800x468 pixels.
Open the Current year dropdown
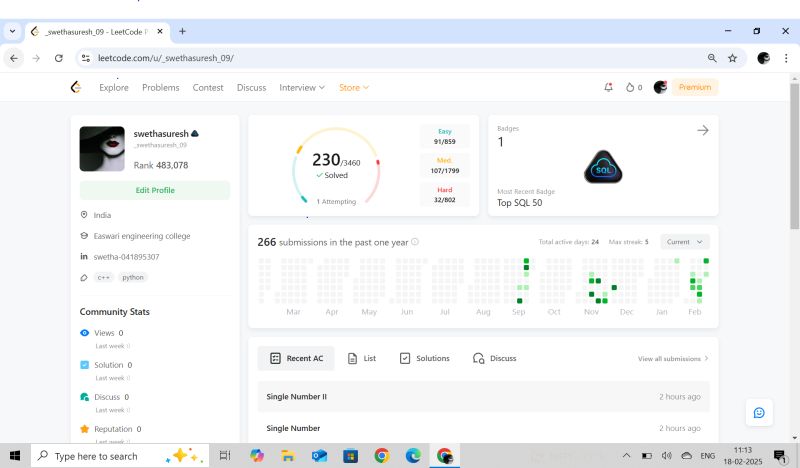pos(684,242)
